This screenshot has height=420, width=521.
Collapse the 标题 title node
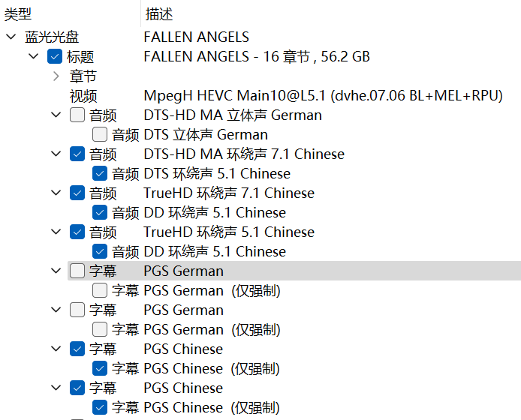coord(33,56)
